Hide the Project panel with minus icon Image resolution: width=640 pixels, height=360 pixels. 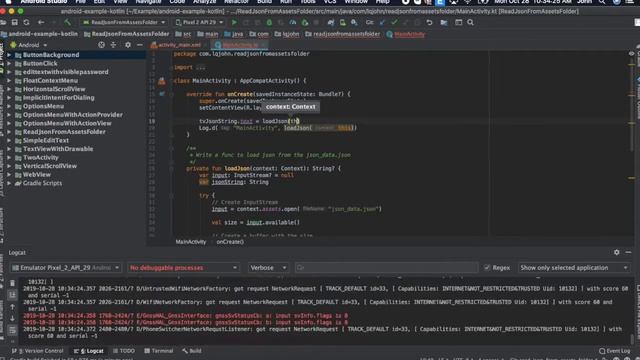pyautogui.click(x=140, y=45)
